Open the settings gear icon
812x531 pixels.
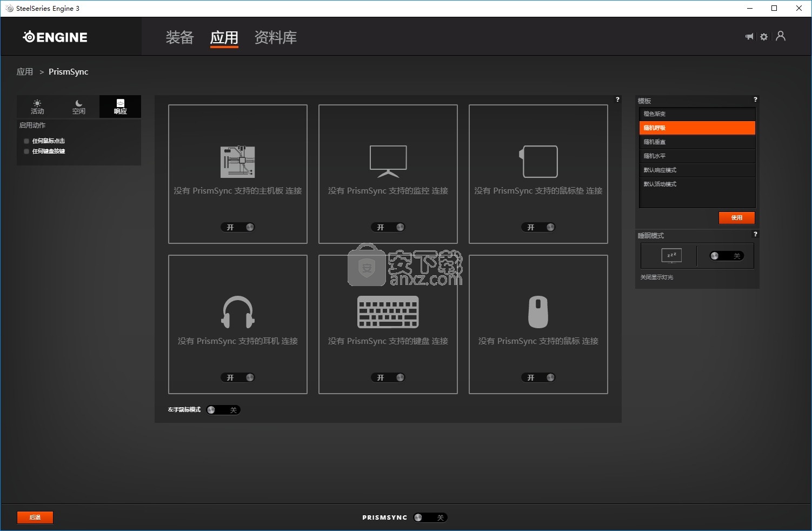pos(764,37)
